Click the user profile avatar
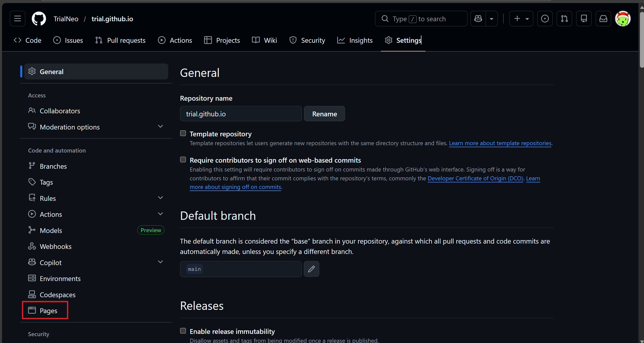 pyautogui.click(x=623, y=18)
